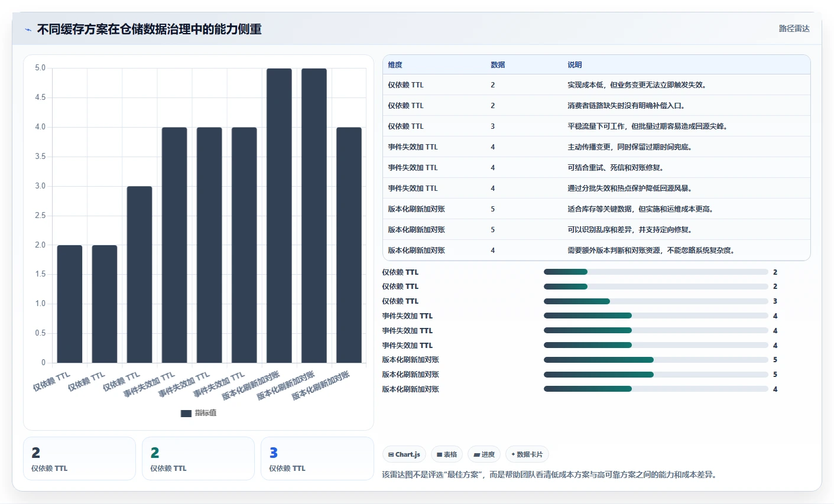Screen dimensions: 834x504
Task: Click the 路径雷达 label in the header
Action: (x=794, y=28)
